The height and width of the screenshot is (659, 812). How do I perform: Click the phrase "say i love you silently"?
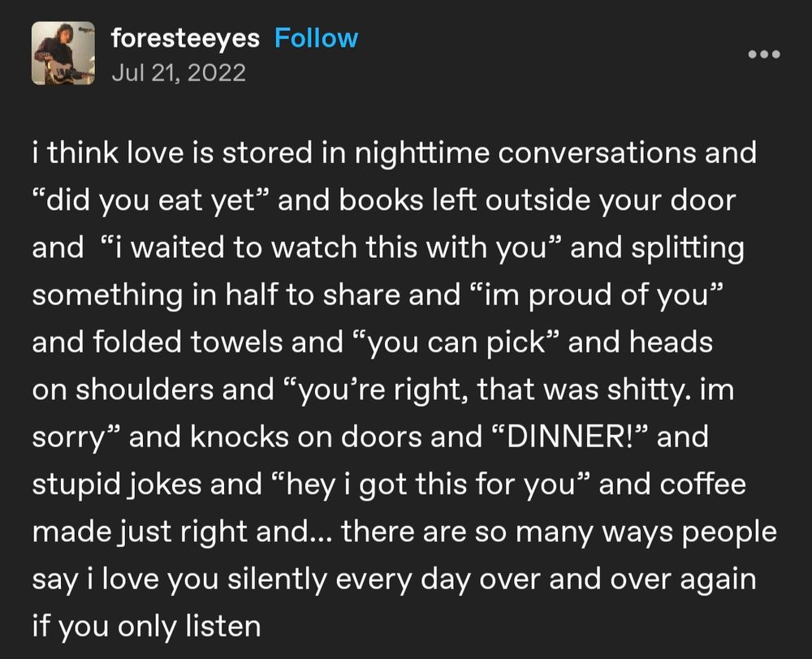[x=179, y=579]
